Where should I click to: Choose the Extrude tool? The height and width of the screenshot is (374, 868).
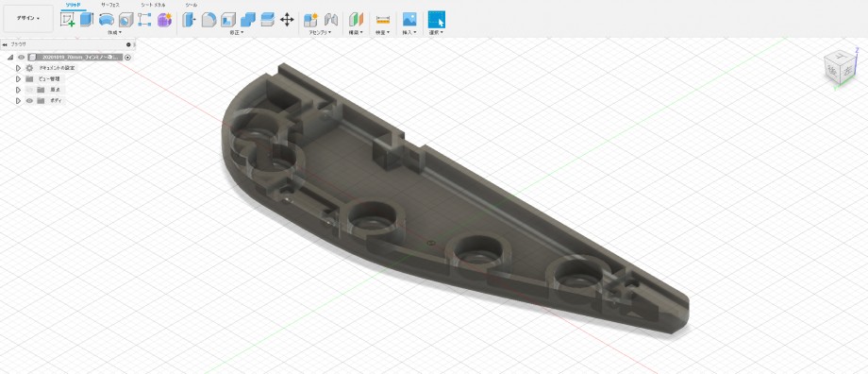pyautogui.click(x=87, y=20)
